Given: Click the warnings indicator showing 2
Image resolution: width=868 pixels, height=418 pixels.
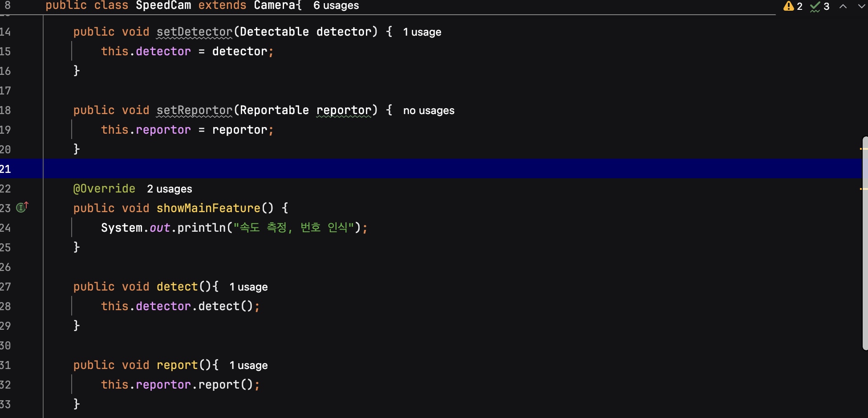Looking at the screenshot, I should [793, 6].
